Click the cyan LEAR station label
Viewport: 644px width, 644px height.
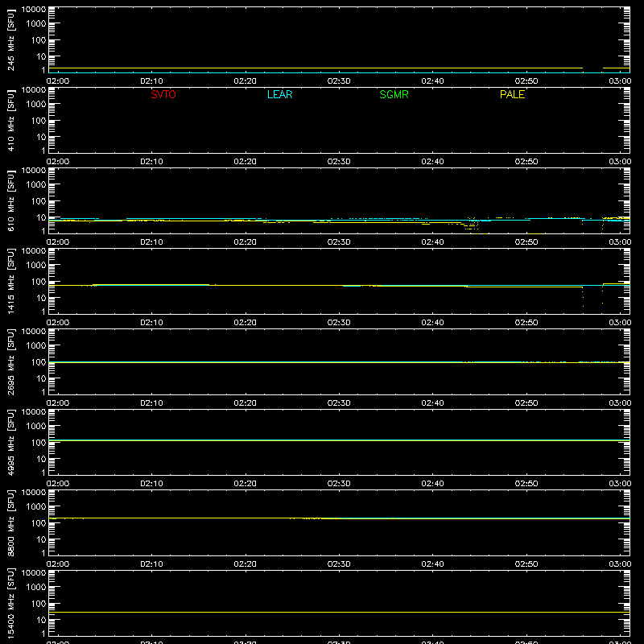click(x=279, y=94)
